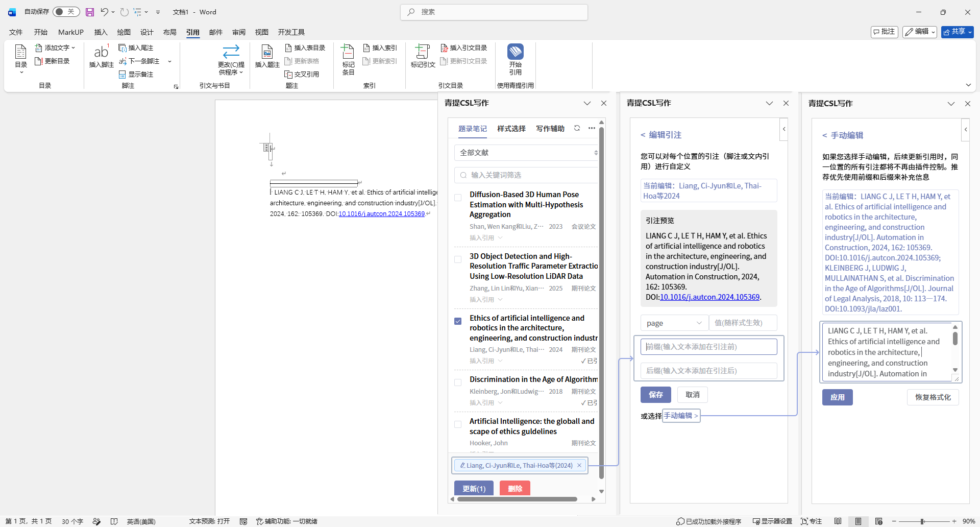This screenshot has width=980, height=527.
Task: Open the three-dots more menu in panel
Action: (x=592, y=128)
